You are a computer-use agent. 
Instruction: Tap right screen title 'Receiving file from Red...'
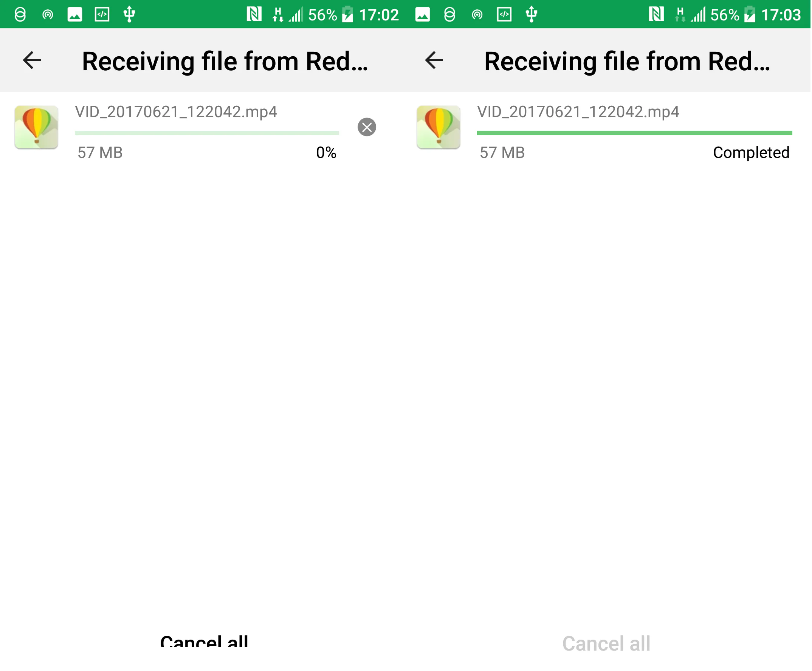pos(628,61)
